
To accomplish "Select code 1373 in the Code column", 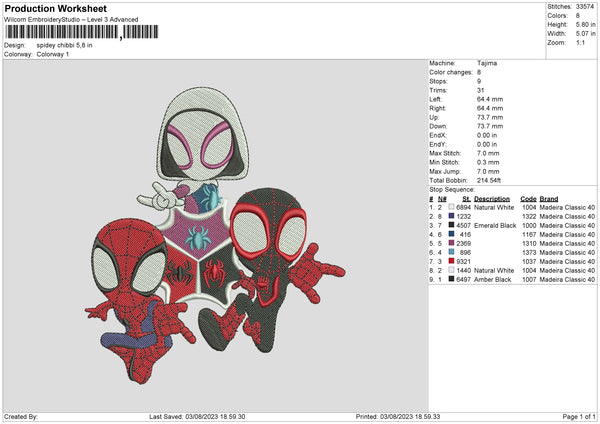I will 529,252.
